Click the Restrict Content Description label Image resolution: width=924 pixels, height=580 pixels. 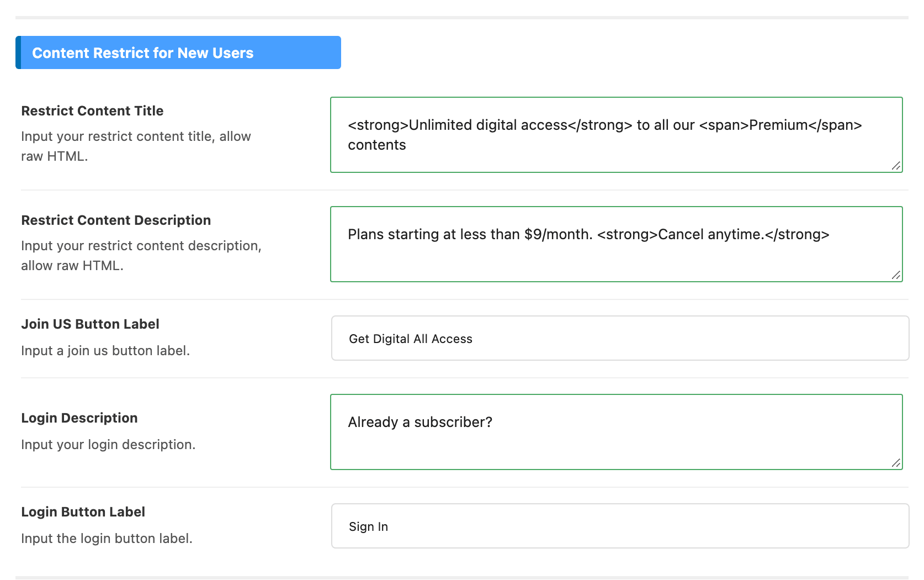point(116,220)
